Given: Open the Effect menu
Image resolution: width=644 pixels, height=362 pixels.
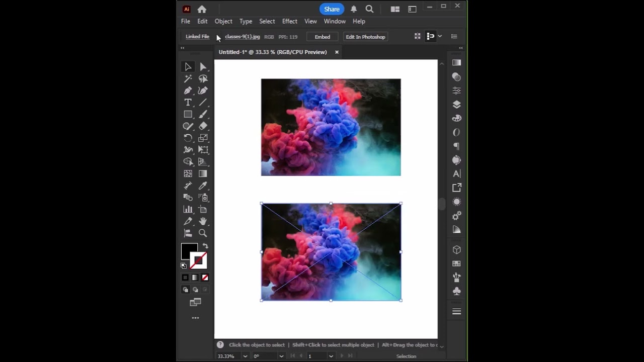Looking at the screenshot, I should pyautogui.click(x=290, y=21).
